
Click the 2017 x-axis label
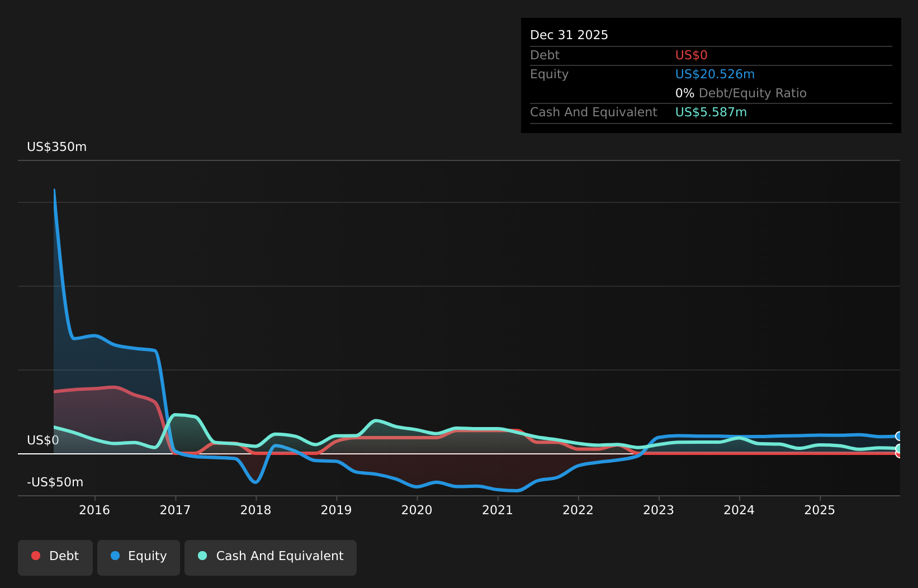coord(175,510)
